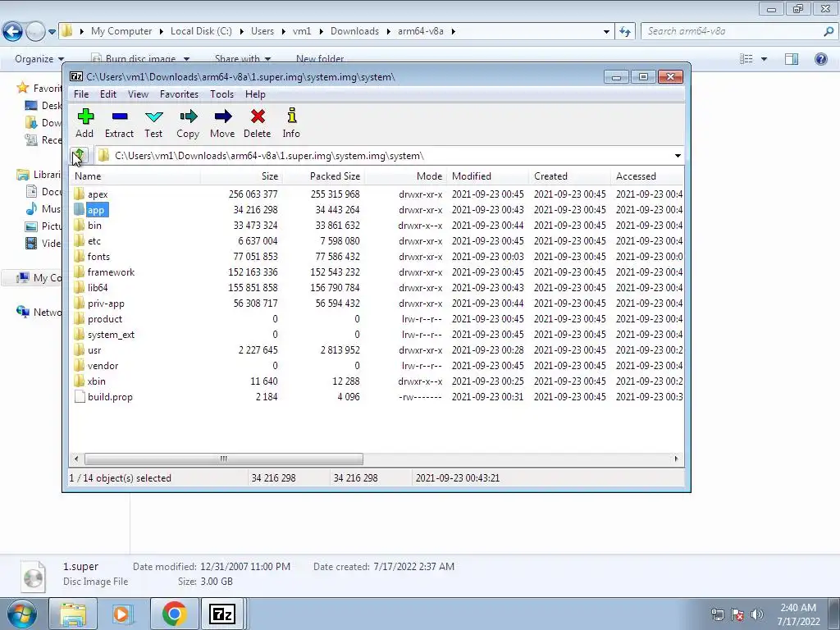Click the Extract toolbar icon

click(x=120, y=116)
